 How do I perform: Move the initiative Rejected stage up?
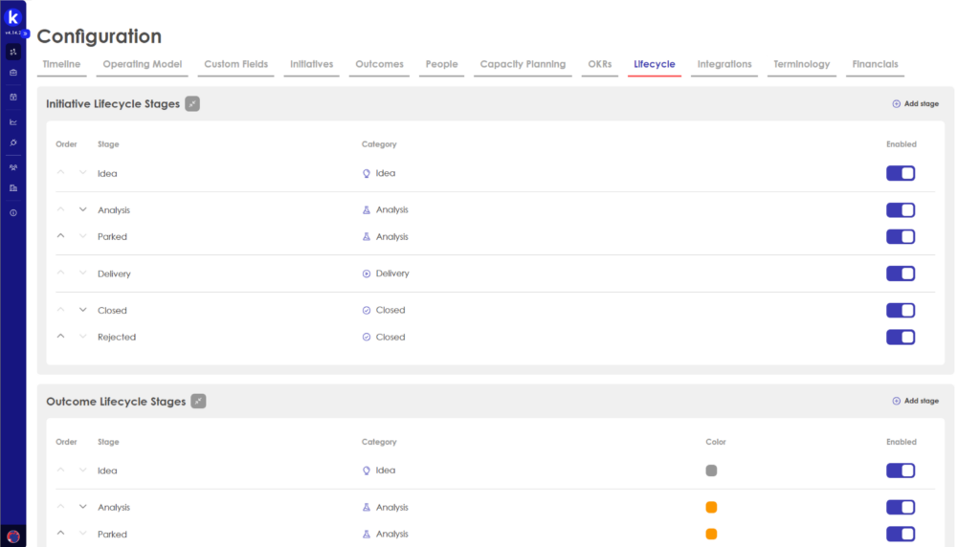click(x=61, y=337)
